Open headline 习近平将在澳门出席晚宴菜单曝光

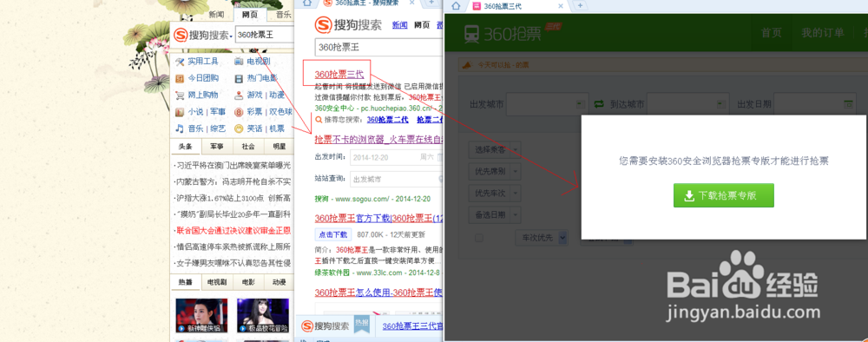pos(233,166)
